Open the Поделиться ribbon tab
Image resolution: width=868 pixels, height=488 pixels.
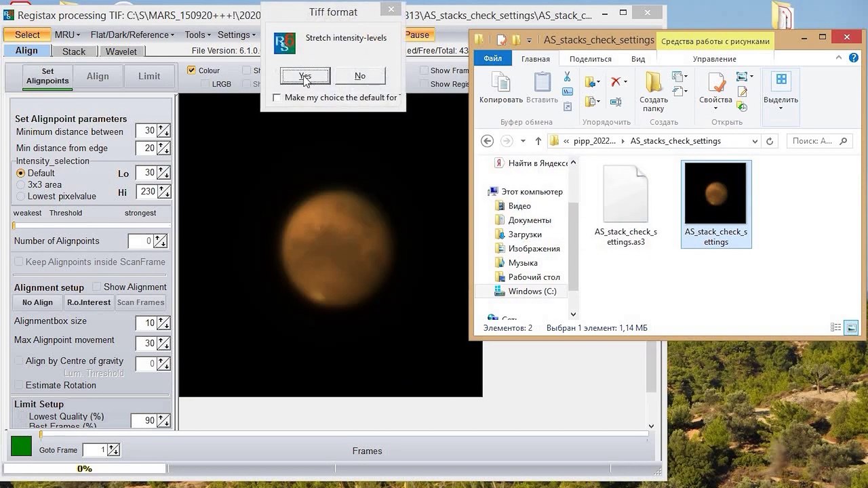point(591,59)
